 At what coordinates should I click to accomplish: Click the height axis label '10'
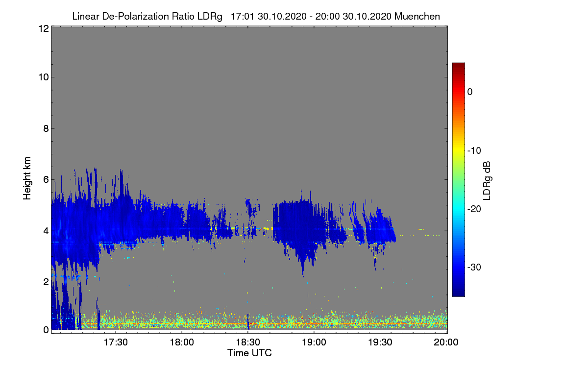(x=43, y=77)
